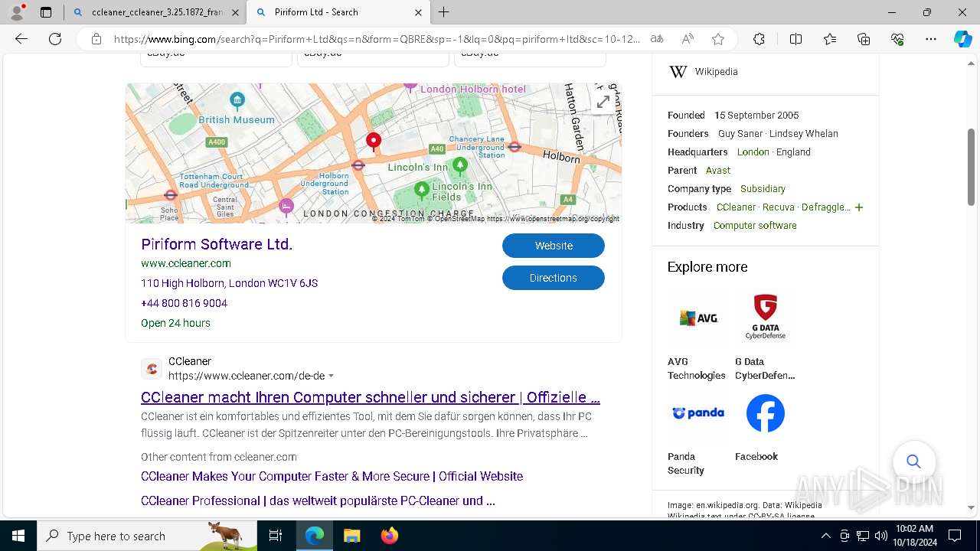
Task: Open a new tab with plus button
Action: (444, 12)
